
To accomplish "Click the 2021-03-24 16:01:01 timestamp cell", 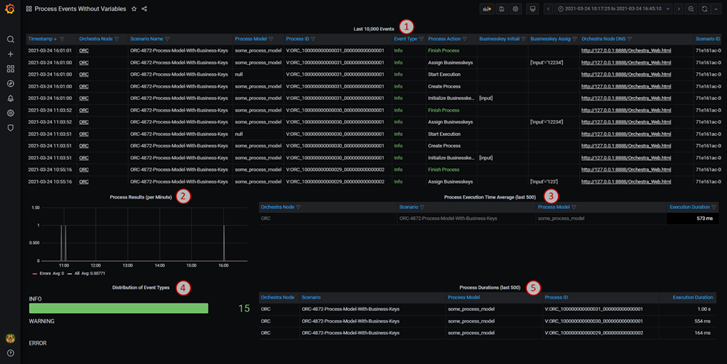I will pos(50,51).
